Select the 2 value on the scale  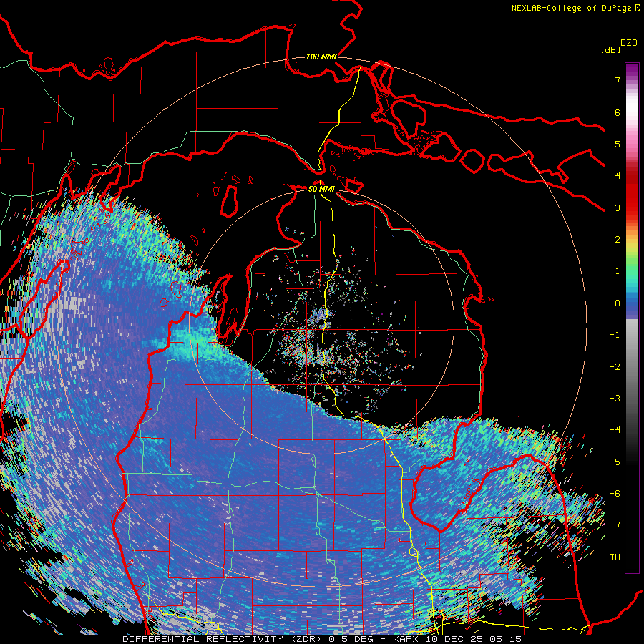[x=618, y=240]
